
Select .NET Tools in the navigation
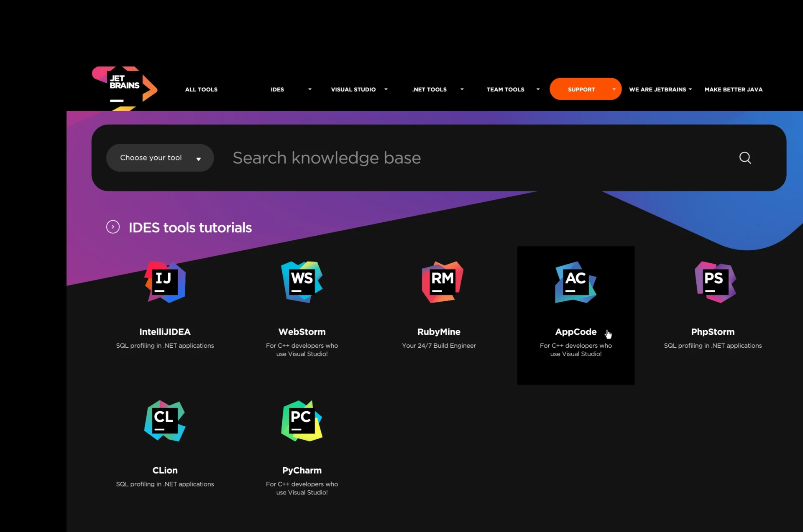430,89
